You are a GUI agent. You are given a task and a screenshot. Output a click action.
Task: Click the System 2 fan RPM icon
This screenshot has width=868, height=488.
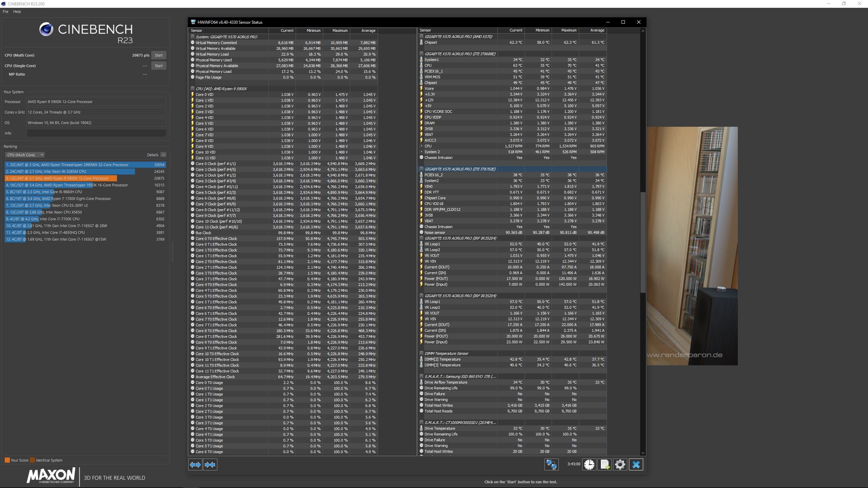tap(421, 152)
